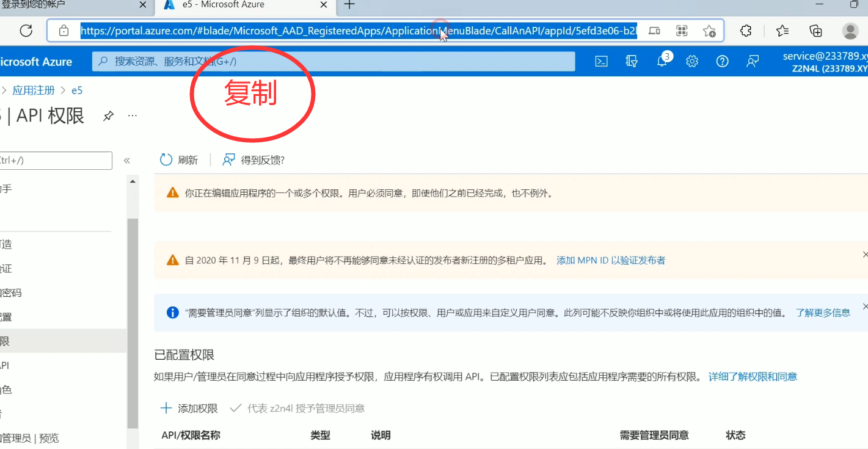Screen dimensions: 868x449
Task: Click the QR code icon in address bar
Action: click(682, 31)
